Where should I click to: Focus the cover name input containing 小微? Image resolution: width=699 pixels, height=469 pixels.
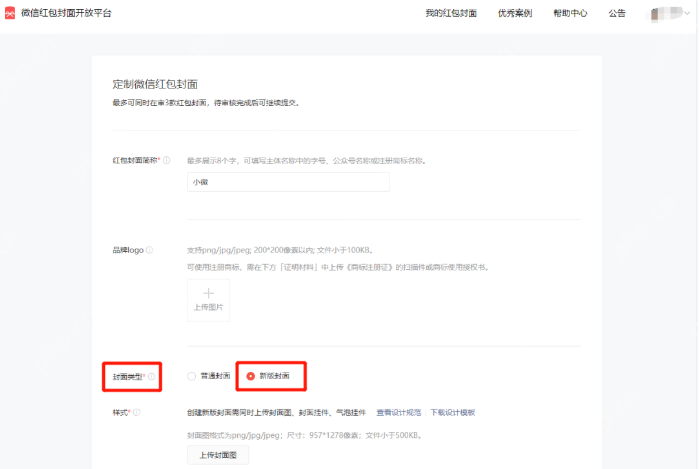pyautogui.click(x=288, y=182)
